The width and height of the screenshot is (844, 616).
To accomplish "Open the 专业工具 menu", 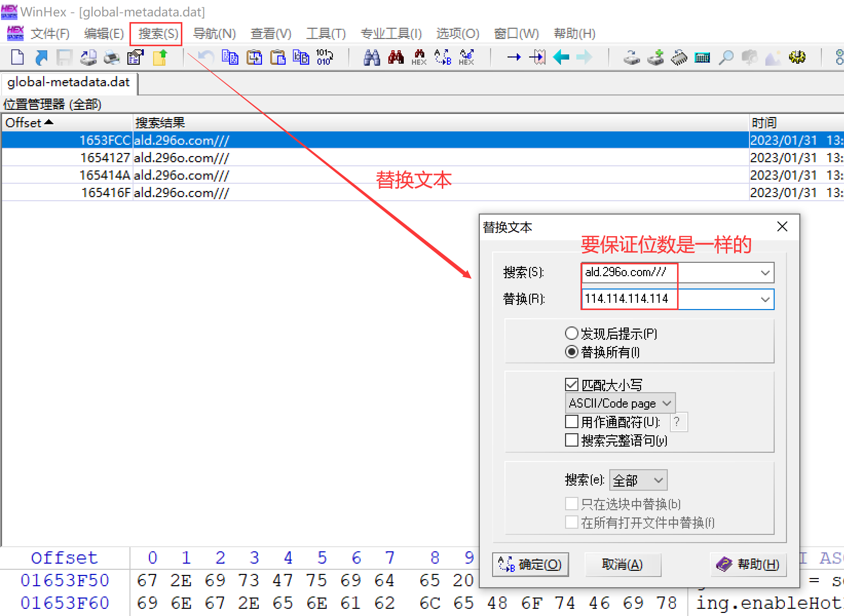I will 391,34.
